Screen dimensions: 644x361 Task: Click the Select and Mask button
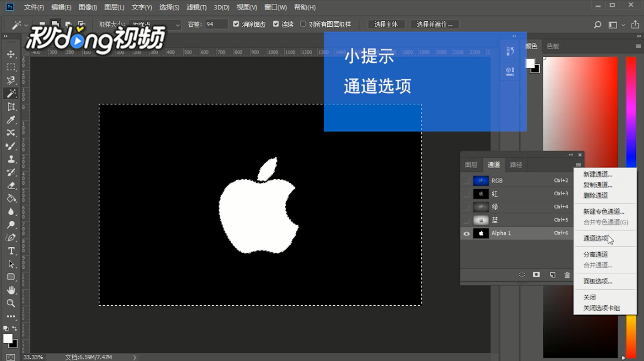(435, 25)
